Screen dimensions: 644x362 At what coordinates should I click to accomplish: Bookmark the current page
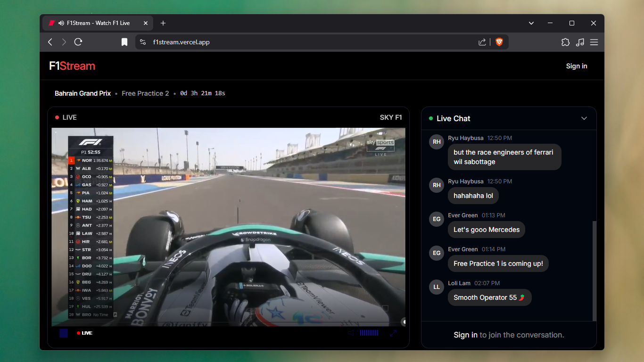tap(124, 42)
